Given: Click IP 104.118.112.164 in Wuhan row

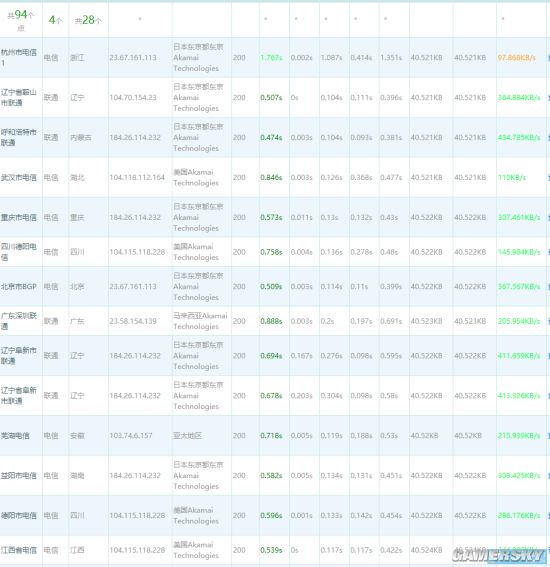Looking at the screenshot, I should click(x=137, y=178).
